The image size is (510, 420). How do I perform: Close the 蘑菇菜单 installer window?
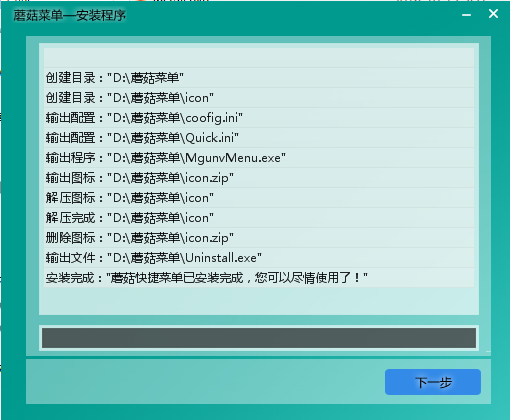[493, 14]
